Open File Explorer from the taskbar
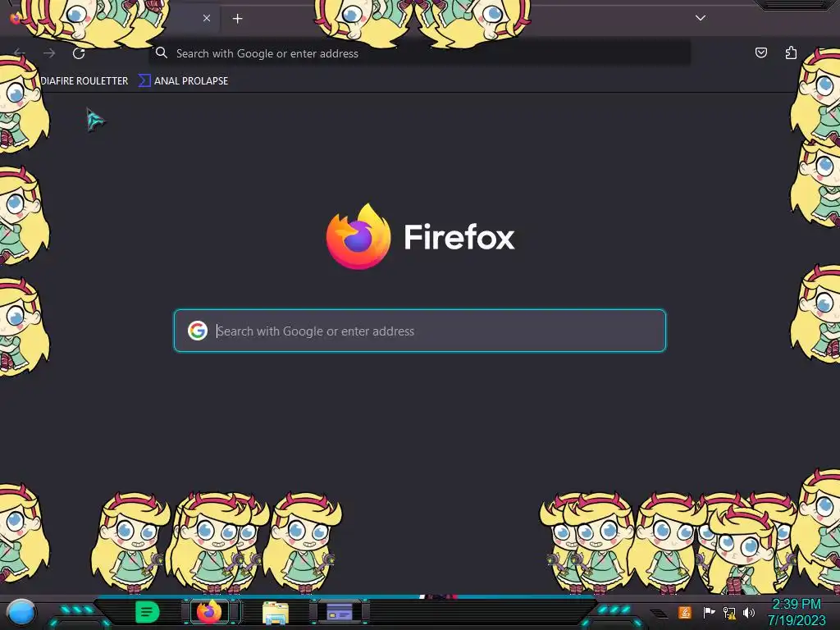840x630 pixels. tap(276, 613)
